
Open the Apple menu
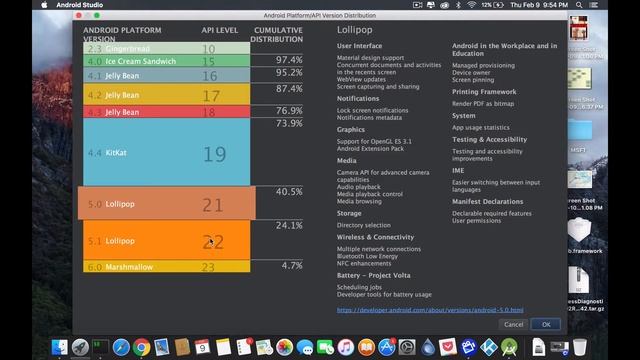(x=44, y=5)
